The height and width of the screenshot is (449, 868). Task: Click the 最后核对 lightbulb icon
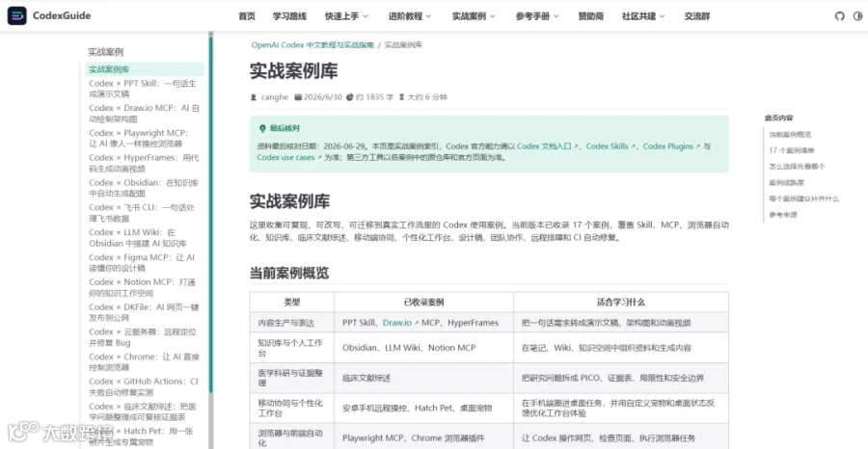click(x=262, y=128)
